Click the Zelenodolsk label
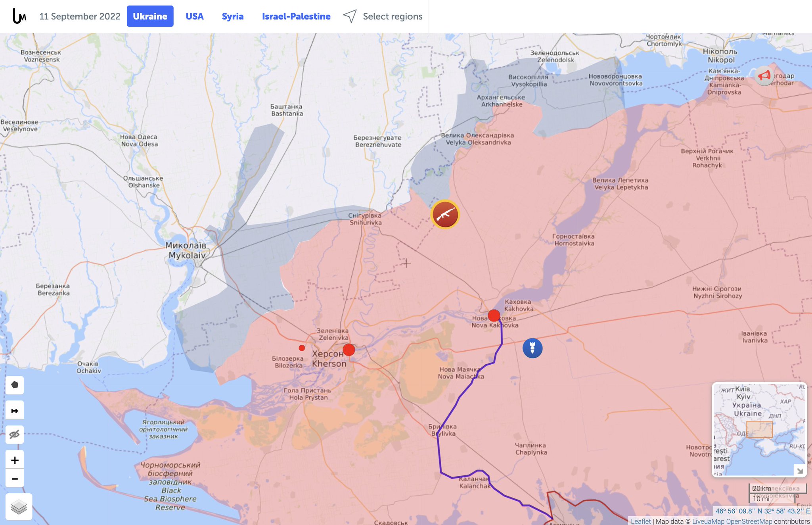Image resolution: width=812 pixels, height=525 pixels. (x=555, y=56)
